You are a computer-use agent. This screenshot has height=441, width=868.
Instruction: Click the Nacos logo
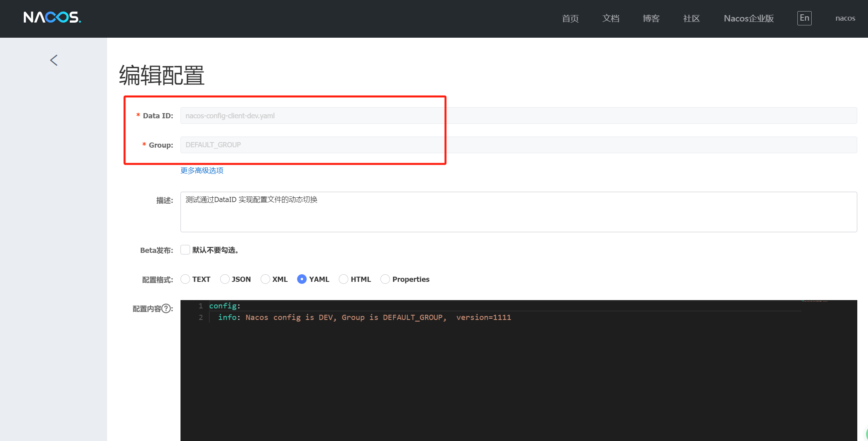pos(52,17)
